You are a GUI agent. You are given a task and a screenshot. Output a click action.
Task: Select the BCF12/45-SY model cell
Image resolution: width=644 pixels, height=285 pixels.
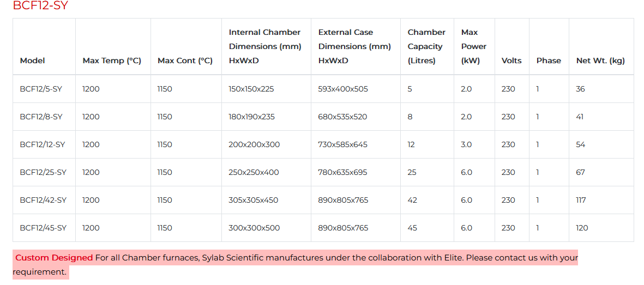click(x=43, y=228)
